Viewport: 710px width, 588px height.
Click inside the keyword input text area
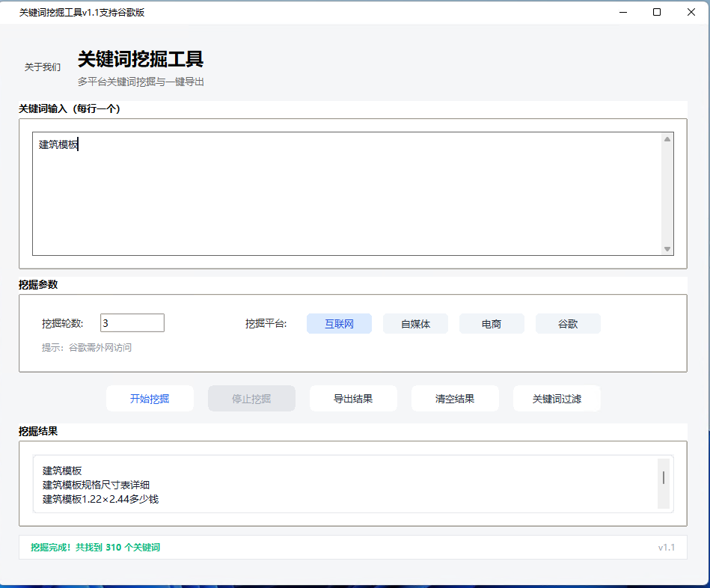tap(344, 195)
